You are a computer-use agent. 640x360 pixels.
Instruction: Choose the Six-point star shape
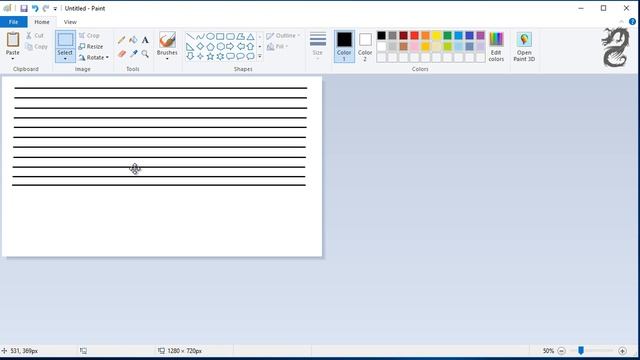click(220, 56)
